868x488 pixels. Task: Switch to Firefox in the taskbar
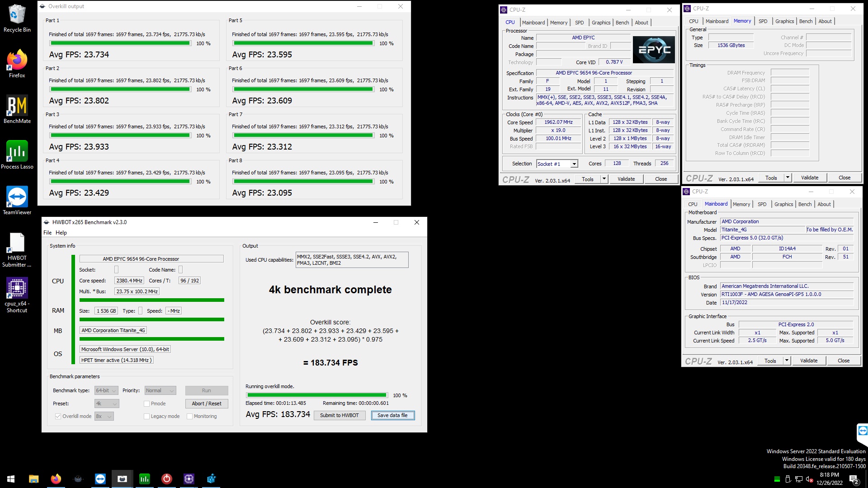(56, 479)
